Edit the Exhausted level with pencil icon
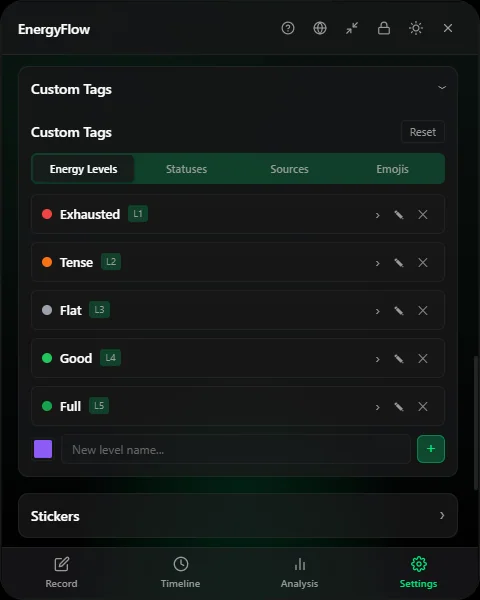 point(399,215)
